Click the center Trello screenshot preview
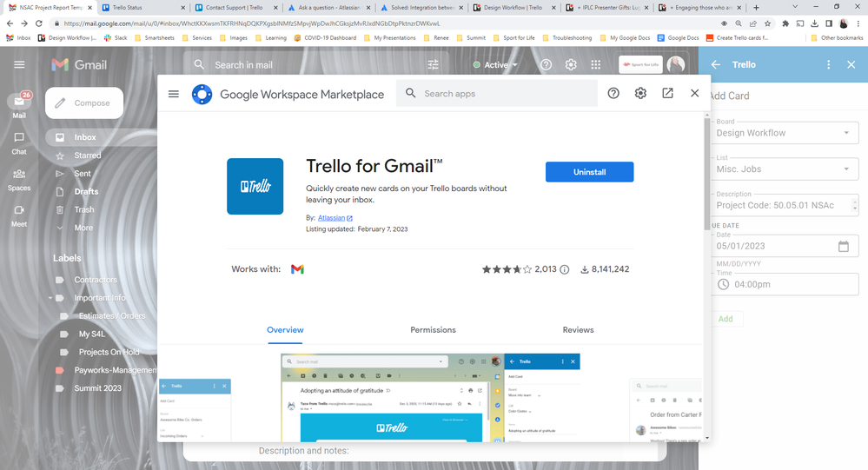This screenshot has width=868, height=470. 430,398
